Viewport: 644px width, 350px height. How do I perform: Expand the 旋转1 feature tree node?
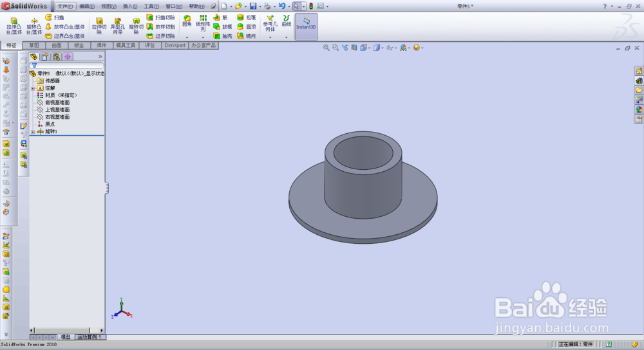(x=33, y=132)
